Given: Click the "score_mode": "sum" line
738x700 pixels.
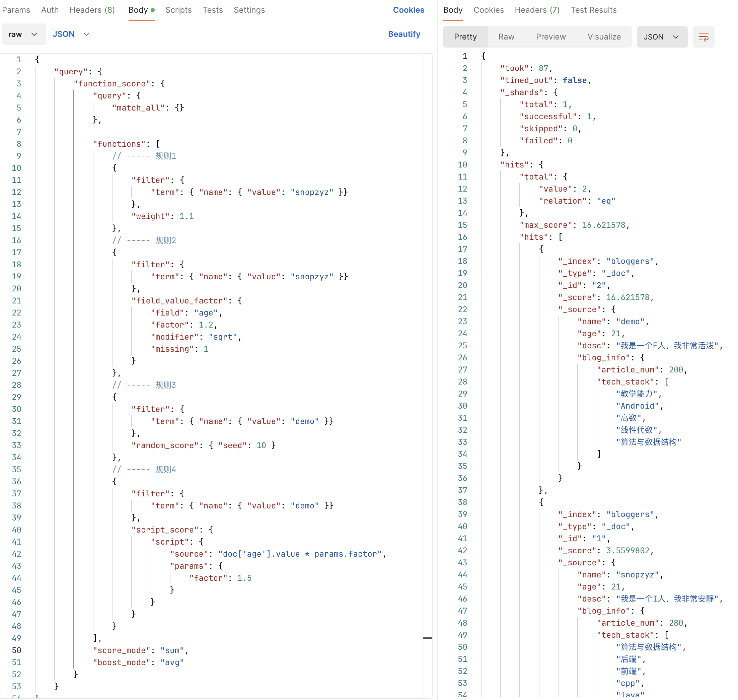Looking at the screenshot, I should 140,650.
